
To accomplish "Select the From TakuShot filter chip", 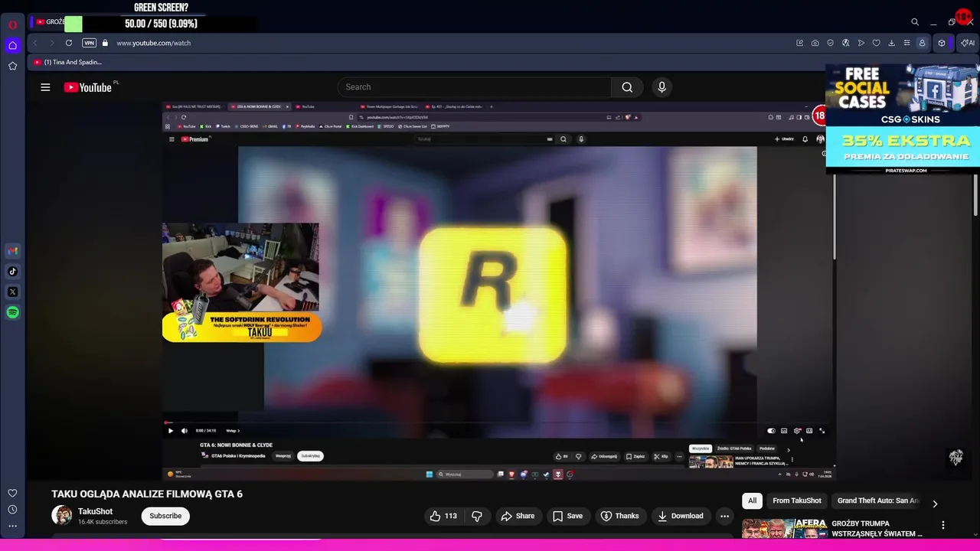I will coord(797,500).
